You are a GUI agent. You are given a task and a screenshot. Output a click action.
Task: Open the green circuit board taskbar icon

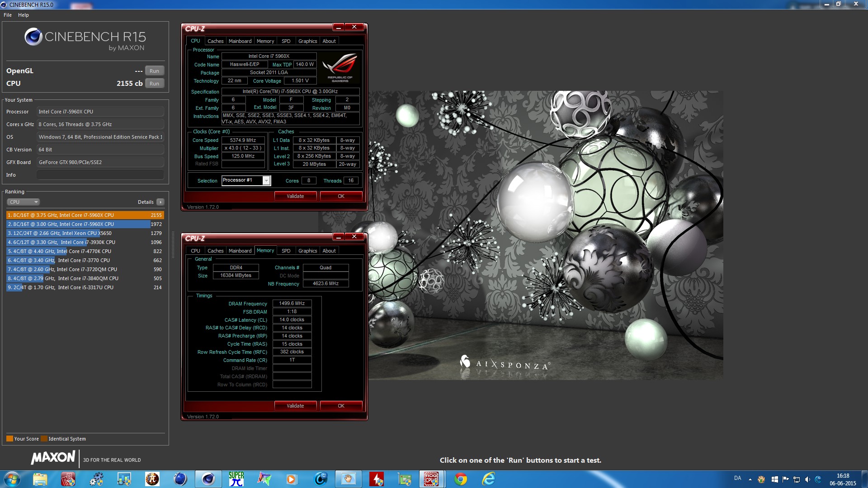(x=405, y=479)
